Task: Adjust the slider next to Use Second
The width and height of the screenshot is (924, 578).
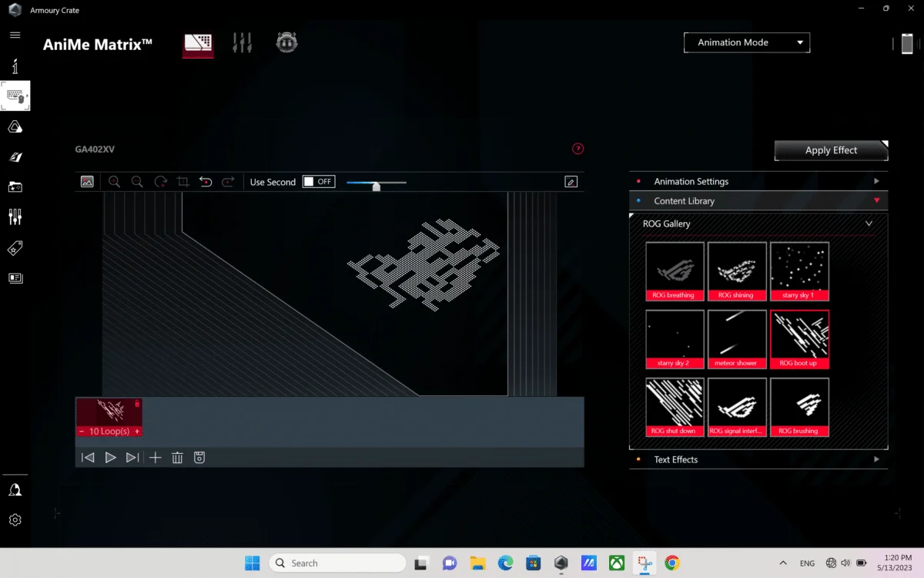Action: (376, 184)
